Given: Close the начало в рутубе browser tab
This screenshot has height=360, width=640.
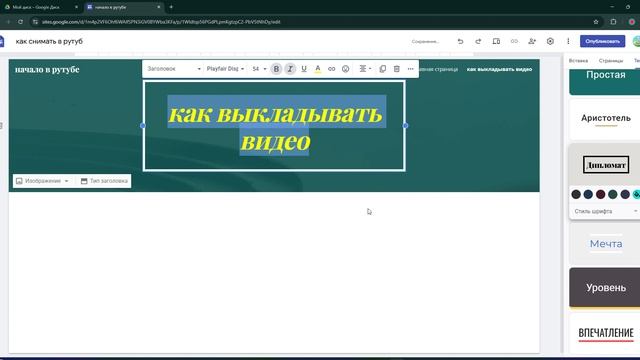Looking at the screenshot, I should pyautogui.click(x=159, y=7).
